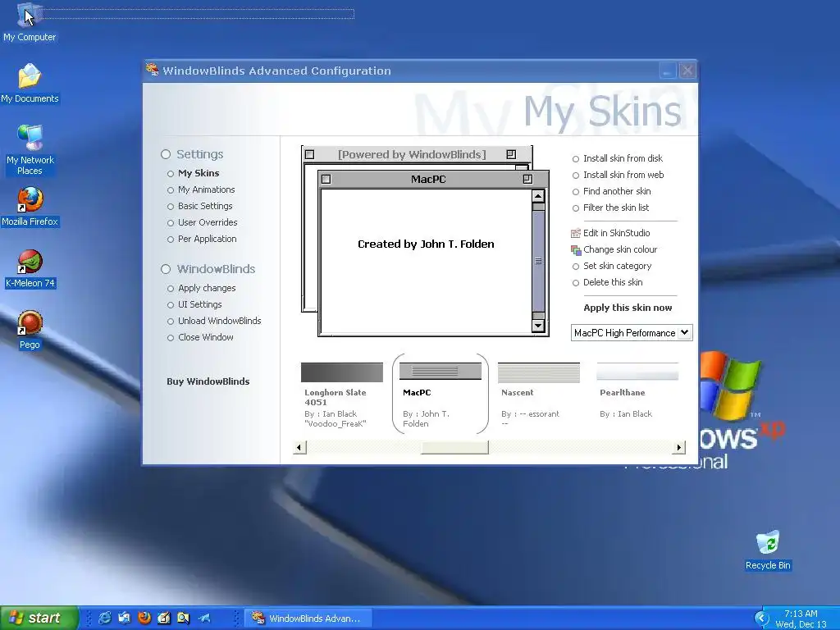
Task: Click the MacPC preview zoom box
Action: tap(527, 179)
